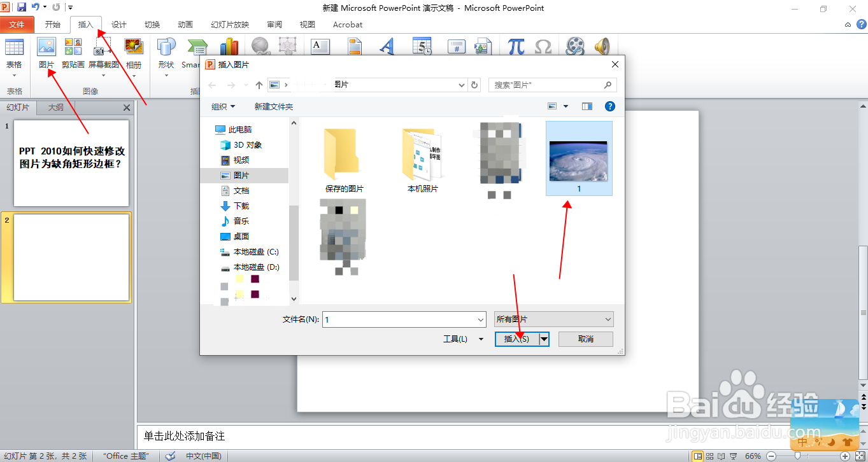Open the view options dropdown arrow in dialog

click(566, 106)
